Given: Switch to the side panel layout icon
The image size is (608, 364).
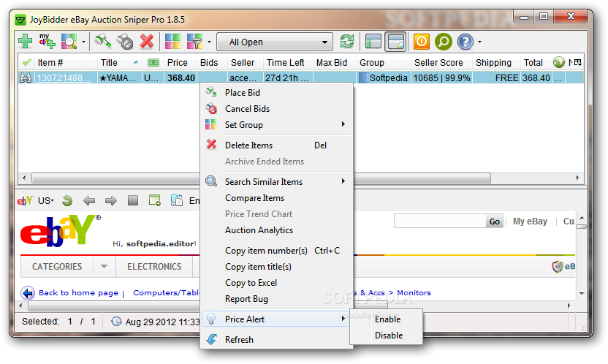Looking at the screenshot, I should pos(373,42).
